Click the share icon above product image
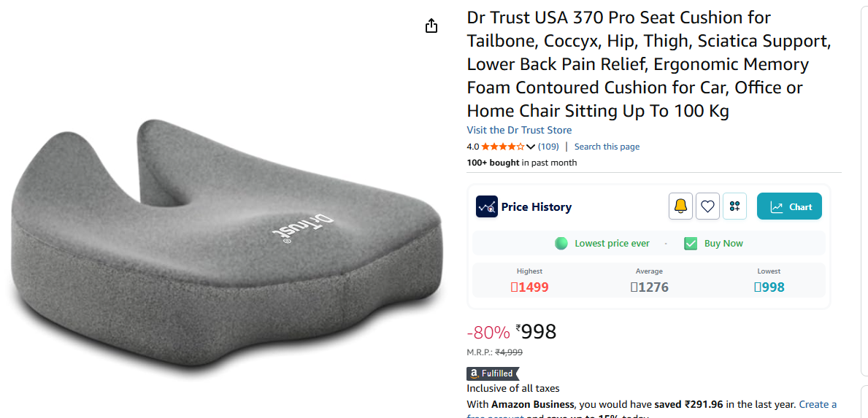 pyautogui.click(x=431, y=26)
